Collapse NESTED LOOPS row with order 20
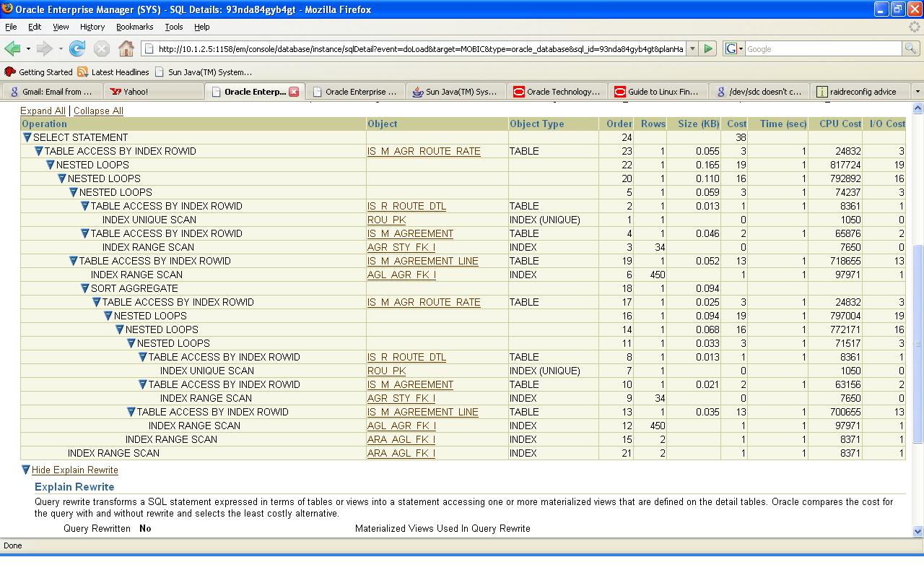The width and height of the screenshot is (924, 578). [61, 178]
